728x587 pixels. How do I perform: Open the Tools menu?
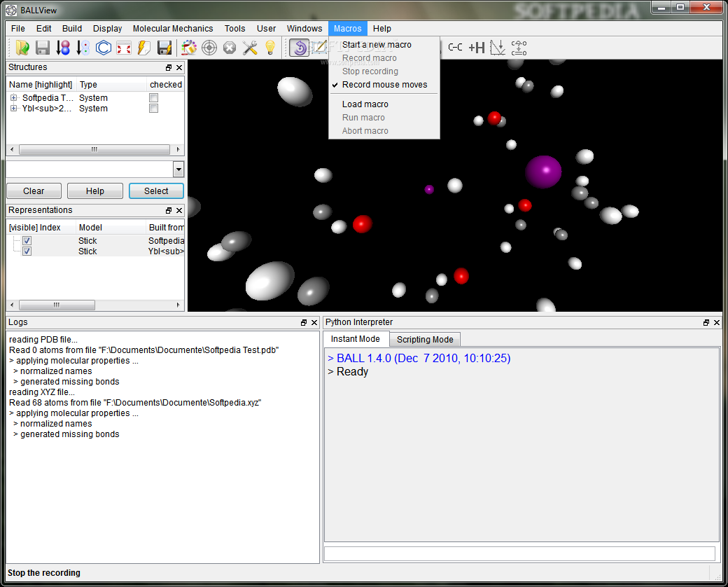point(235,28)
